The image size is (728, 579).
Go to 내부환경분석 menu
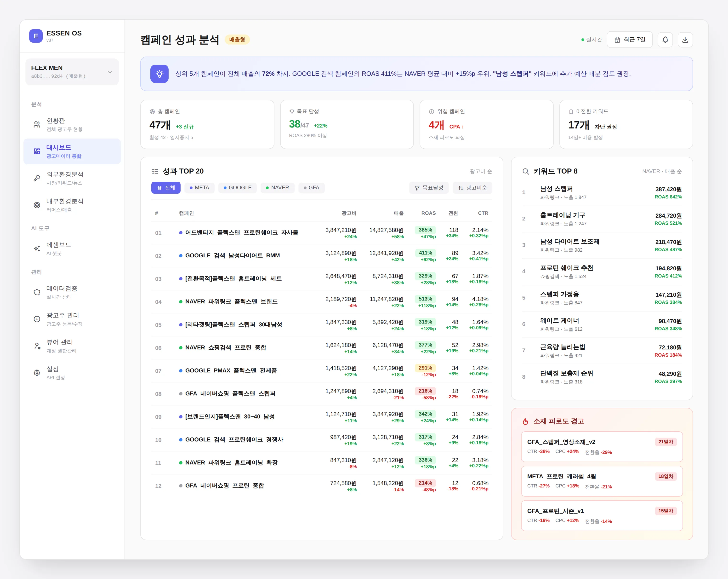pos(72,205)
